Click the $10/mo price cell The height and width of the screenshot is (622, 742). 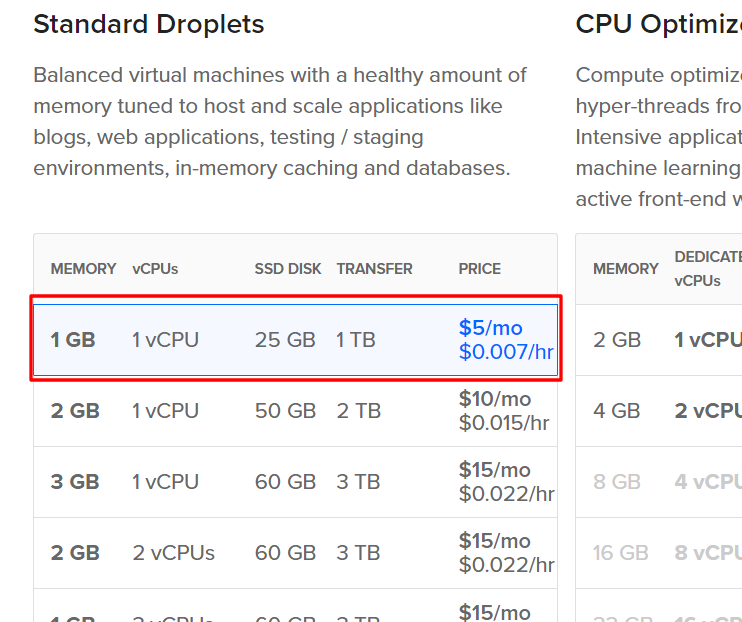pos(495,399)
